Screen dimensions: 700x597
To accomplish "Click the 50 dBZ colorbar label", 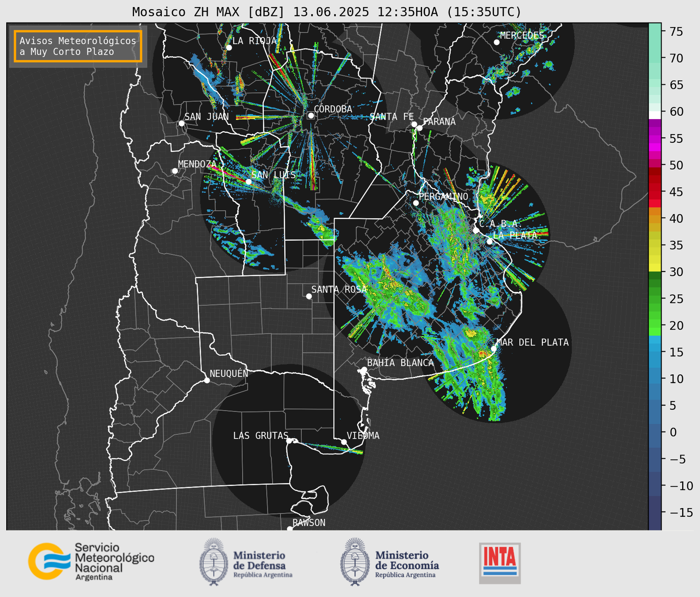I will (x=676, y=165).
